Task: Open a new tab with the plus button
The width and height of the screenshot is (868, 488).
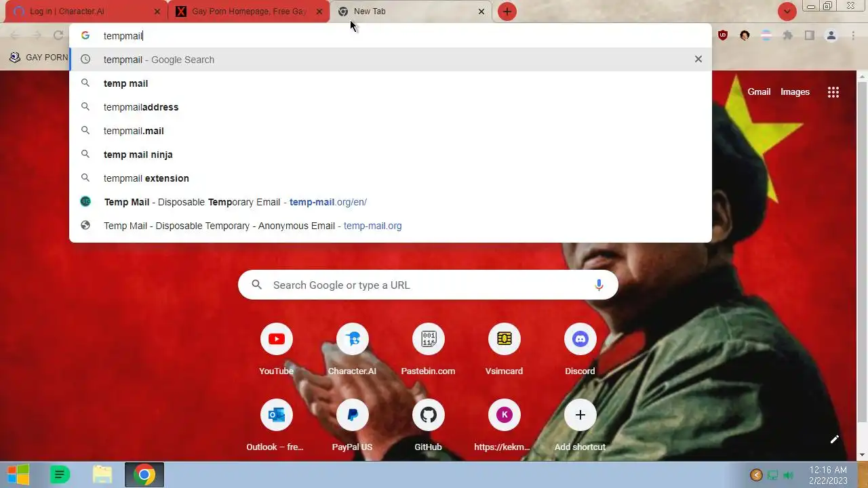Action: [x=507, y=12]
